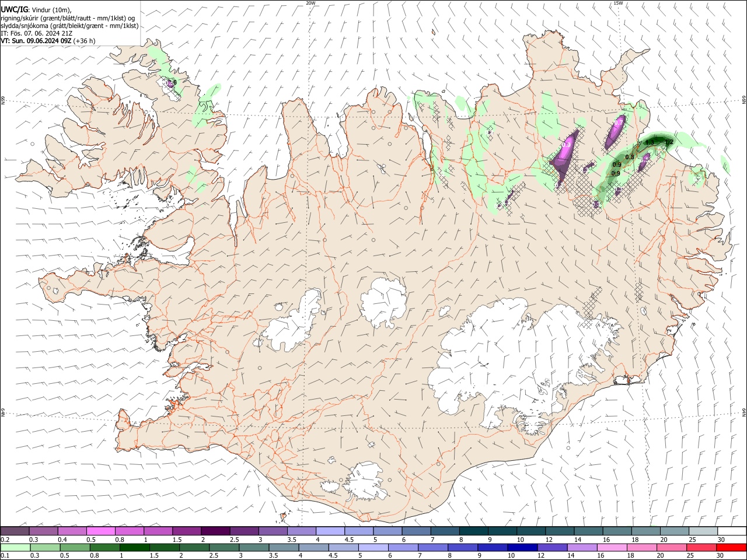
Task: Click the 'IT: Fös. 07. 06. 2024 21Z' line
Action: click(37, 33)
